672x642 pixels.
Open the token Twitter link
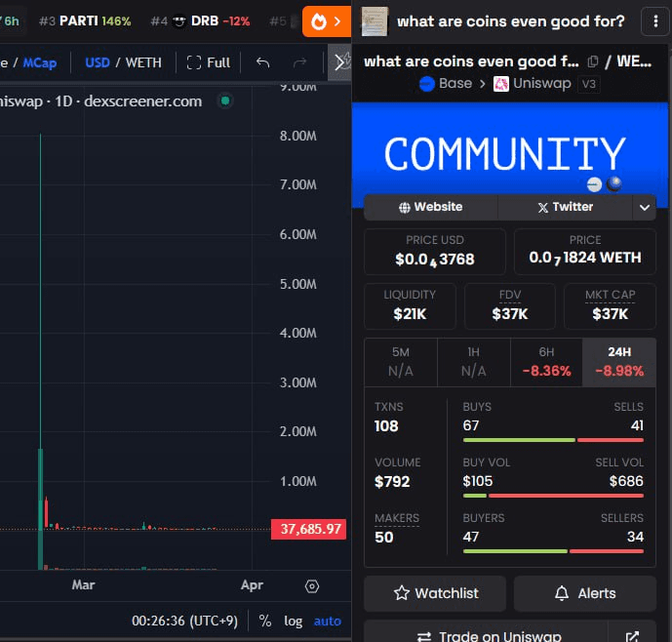(566, 207)
